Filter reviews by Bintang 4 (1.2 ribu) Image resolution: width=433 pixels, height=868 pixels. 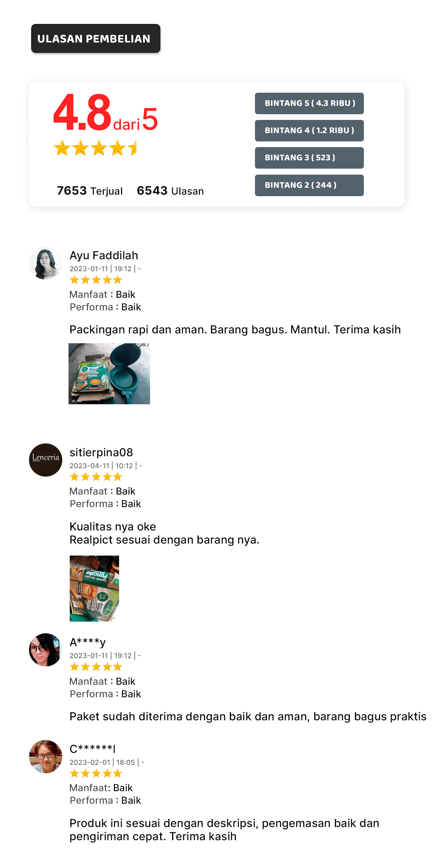pyautogui.click(x=309, y=131)
